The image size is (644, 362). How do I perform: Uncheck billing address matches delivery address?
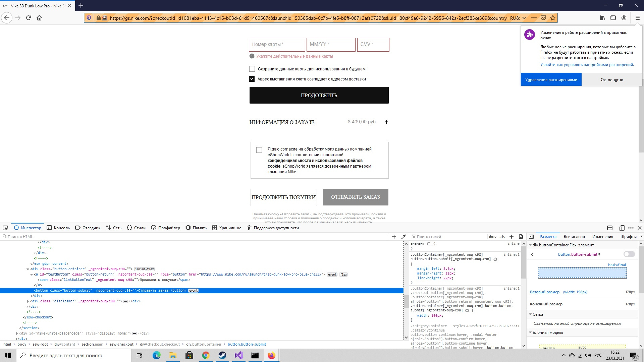pos(252,79)
